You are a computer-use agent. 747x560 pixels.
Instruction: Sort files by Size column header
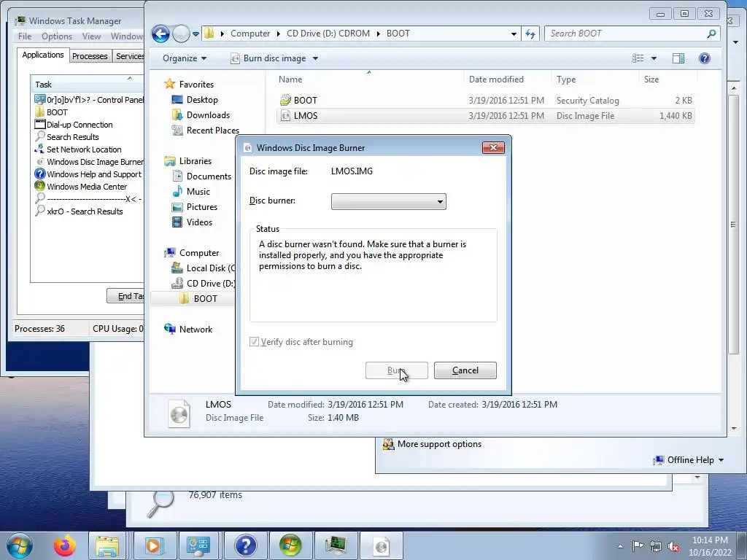point(667,79)
